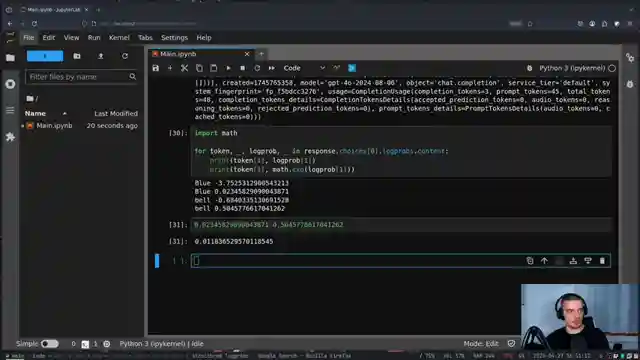Focus the Filter files by name field

81,77
